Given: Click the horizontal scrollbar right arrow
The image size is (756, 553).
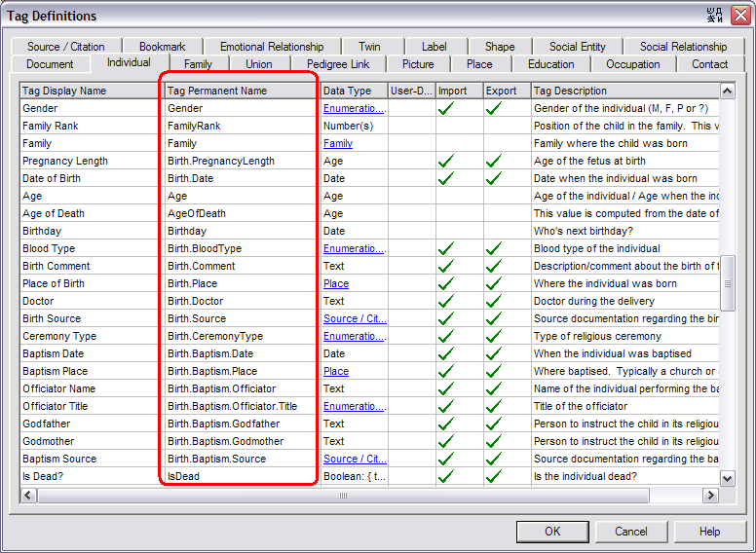Looking at the screenshot, I should [710, 496].
